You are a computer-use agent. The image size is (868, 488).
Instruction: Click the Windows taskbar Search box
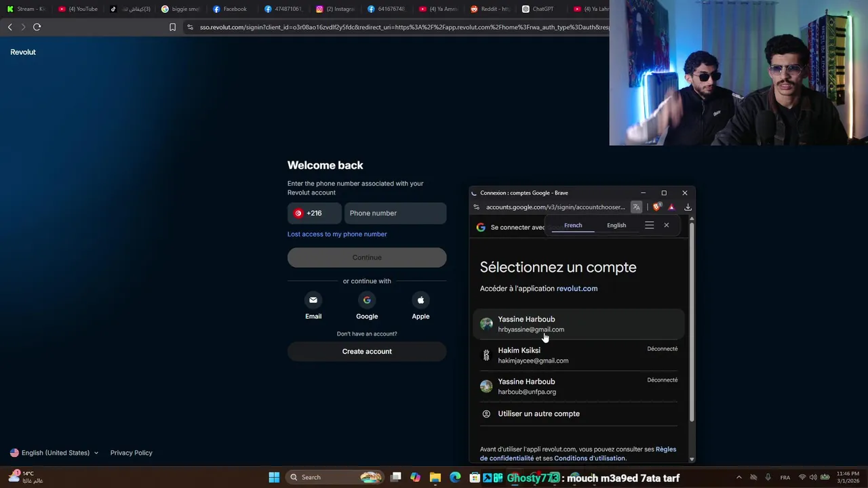(x=335, y=477)
